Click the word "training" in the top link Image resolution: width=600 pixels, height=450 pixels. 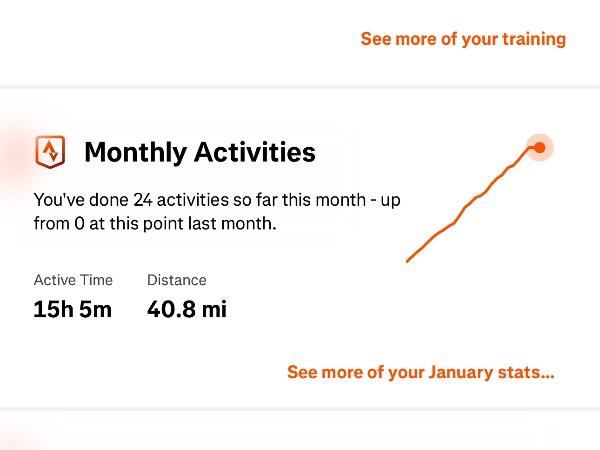tap(530, 39)
